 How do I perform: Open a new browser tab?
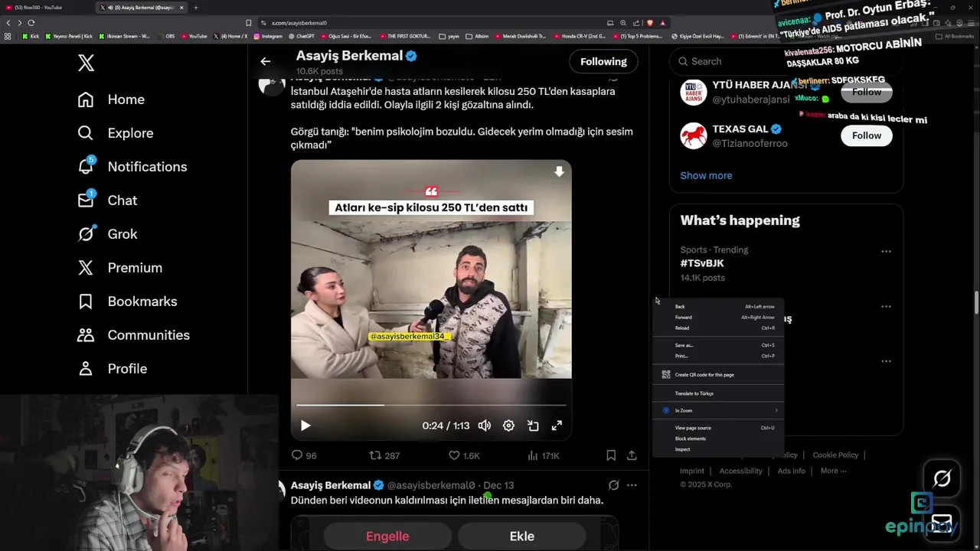coord(196,8)
